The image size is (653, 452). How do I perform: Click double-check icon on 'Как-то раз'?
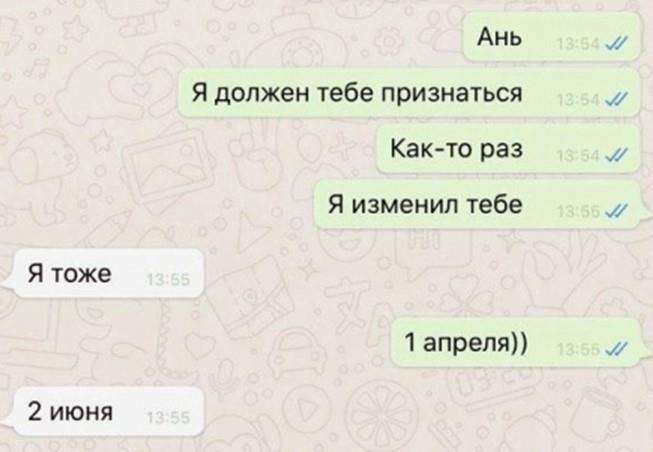pyautogui.click(x=616, y=156)
